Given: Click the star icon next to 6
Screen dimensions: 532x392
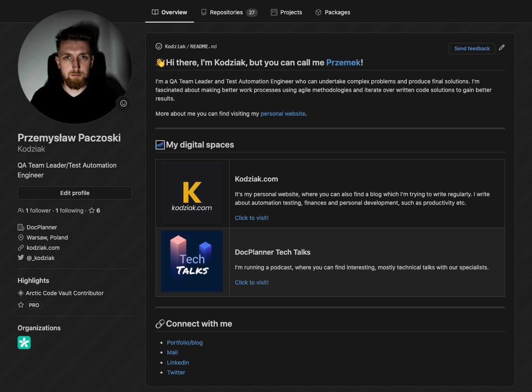Looking at the screenshot, I should tap(92, 211).
